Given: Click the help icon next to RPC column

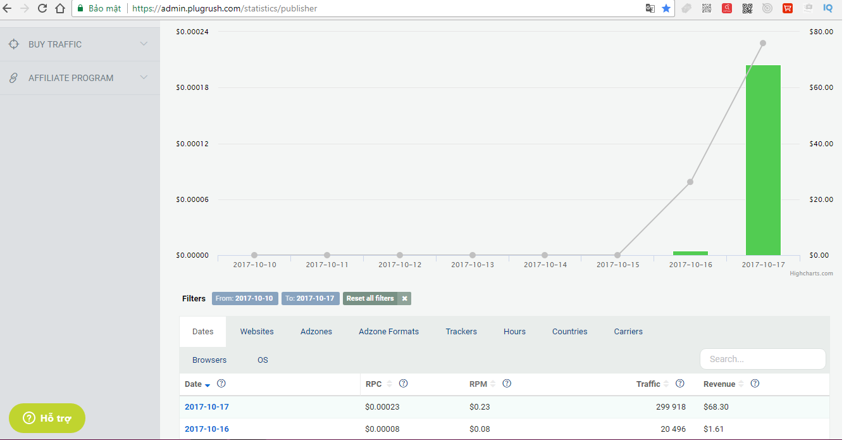Looking at the screenshot, I should pos(403,384).
